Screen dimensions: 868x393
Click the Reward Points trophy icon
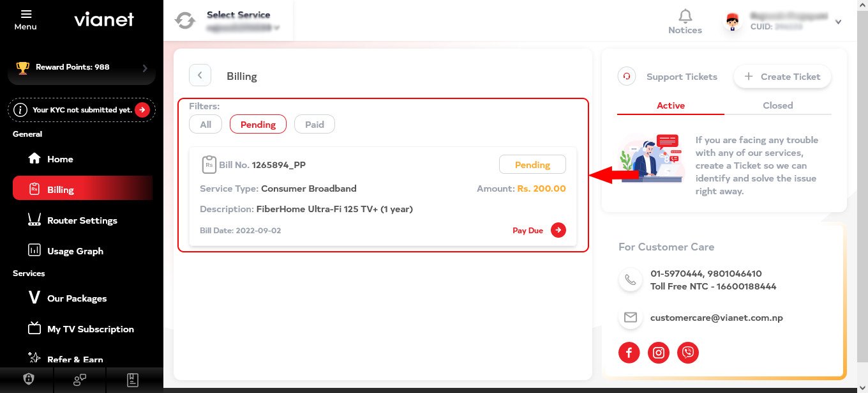click(23, 67)
